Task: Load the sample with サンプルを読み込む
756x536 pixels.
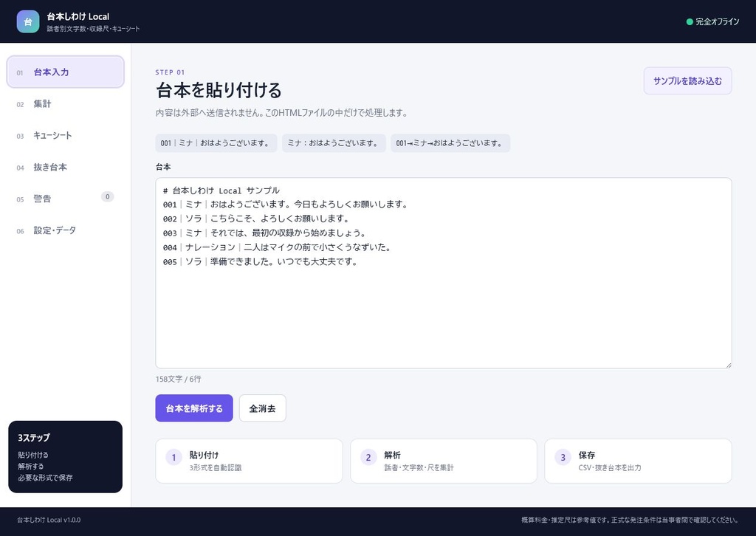Action: click(687, 81)
